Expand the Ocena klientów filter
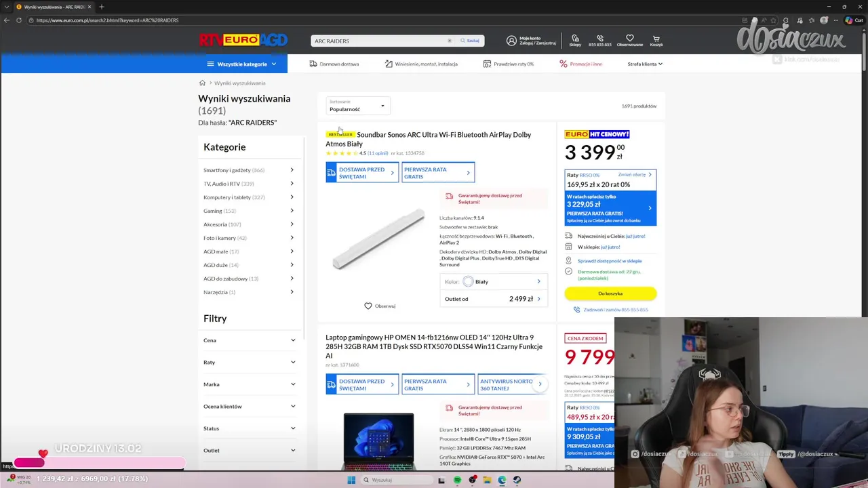868x488 pixels. pyautogui.click(x=250, y=406)
